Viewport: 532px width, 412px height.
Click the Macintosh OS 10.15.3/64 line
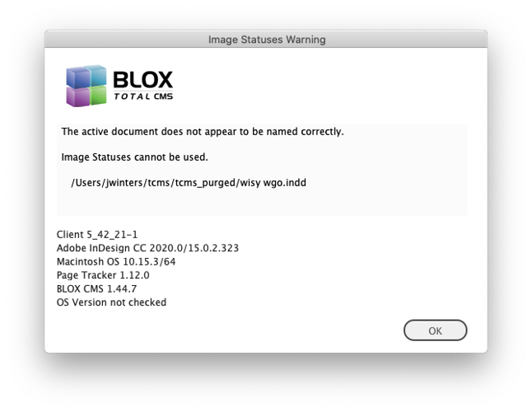(115, 262)
